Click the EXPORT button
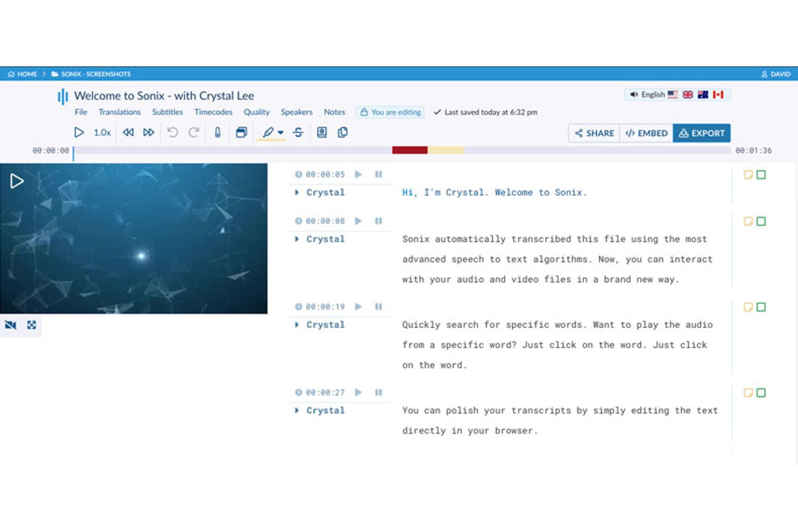The height and width of the screenshot is (532, 798). (x=701, y=133)
